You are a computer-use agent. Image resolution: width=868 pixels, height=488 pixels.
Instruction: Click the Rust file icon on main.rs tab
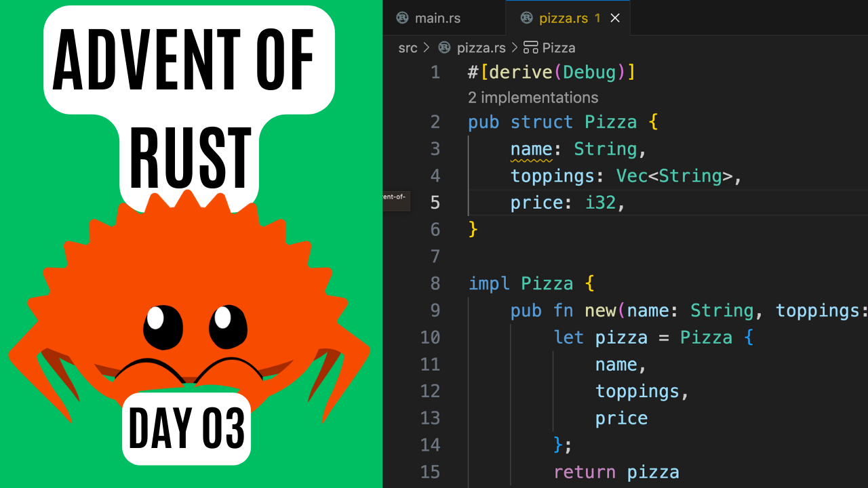pyautogui.click(x=402, y=18)
